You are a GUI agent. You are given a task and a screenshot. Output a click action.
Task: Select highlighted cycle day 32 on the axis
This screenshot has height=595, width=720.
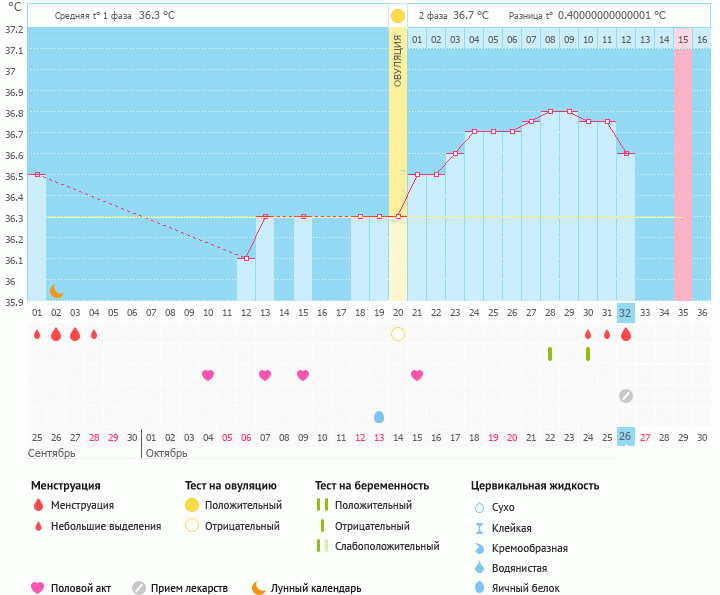click(x=626, y=312)
